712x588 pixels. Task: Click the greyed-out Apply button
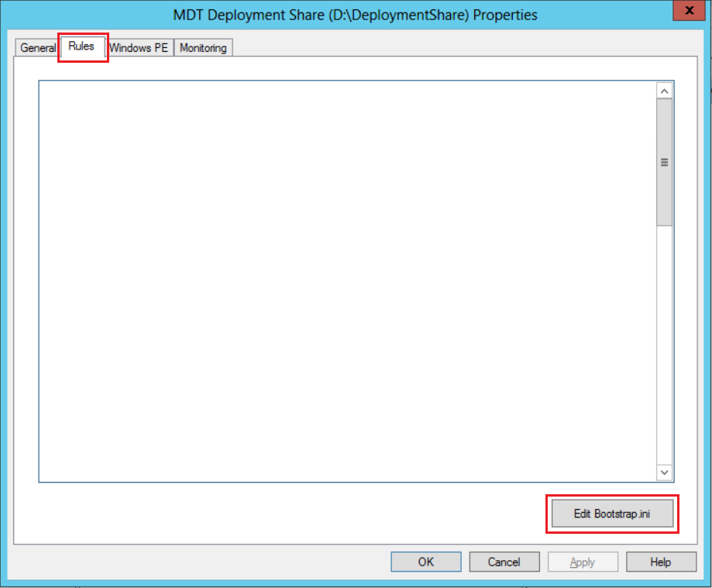point(583,562)
